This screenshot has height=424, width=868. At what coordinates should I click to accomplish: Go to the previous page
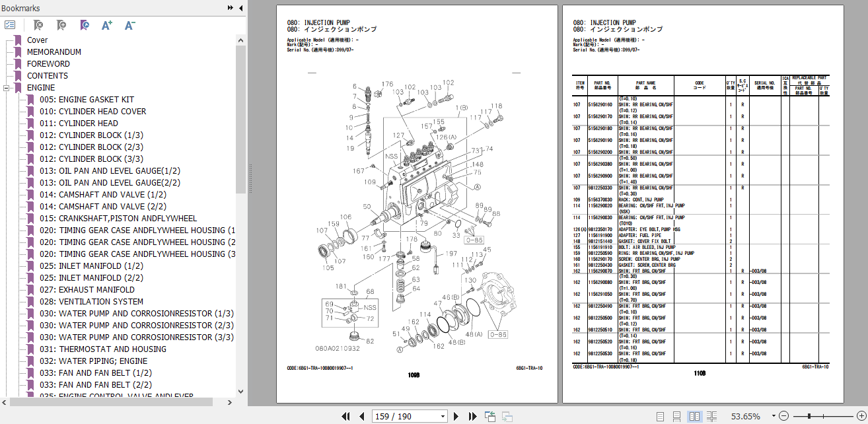coord(361,416)
